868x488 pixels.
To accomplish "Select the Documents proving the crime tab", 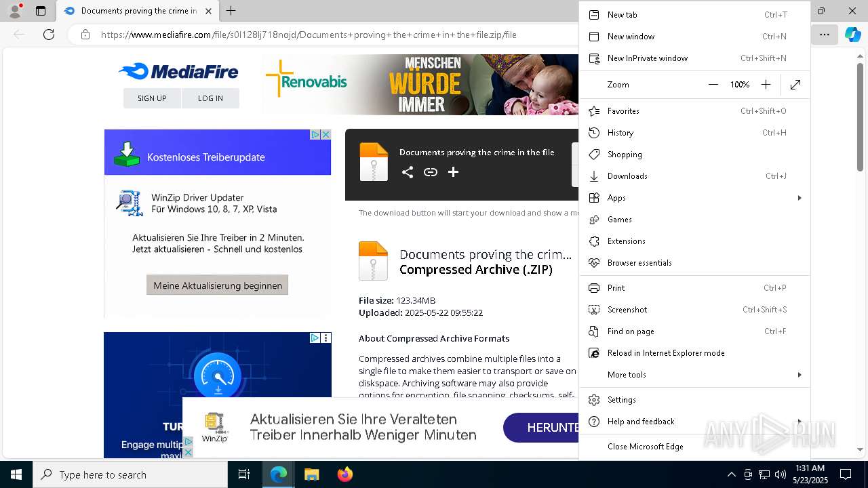I will (138, 11).
